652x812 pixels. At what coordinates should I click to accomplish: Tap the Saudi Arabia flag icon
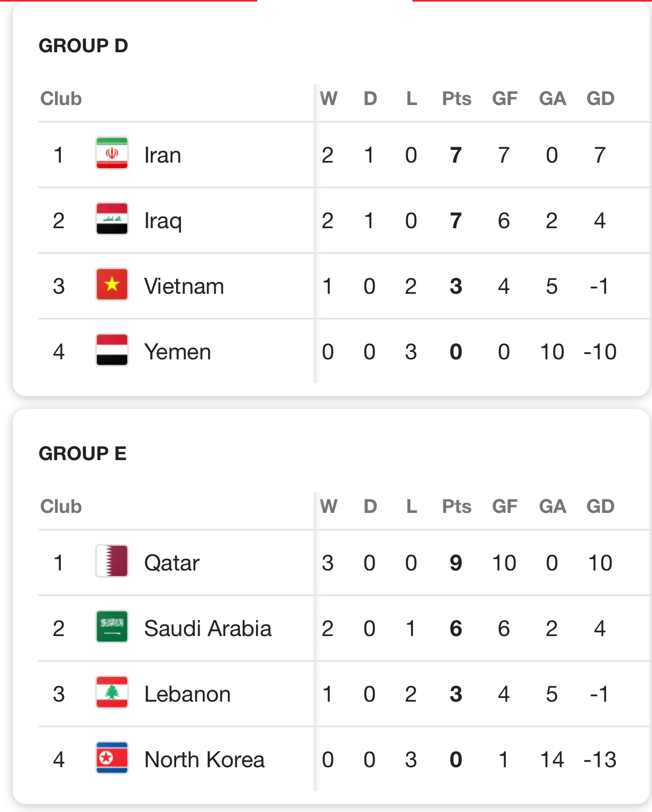(x=112, y=627)
